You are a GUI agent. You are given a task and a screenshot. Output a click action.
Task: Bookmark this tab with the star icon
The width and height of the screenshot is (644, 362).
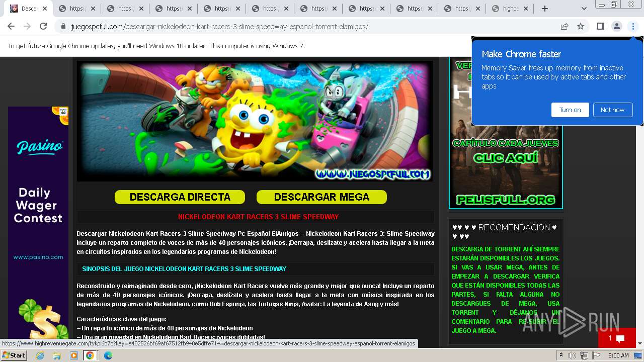pos(581,27)
